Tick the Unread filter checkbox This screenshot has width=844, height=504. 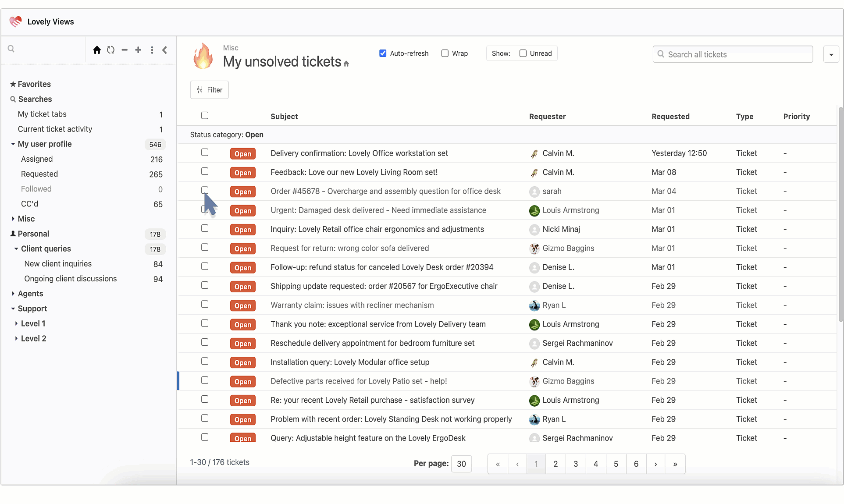pyautogui.click(x=523, y=53)
